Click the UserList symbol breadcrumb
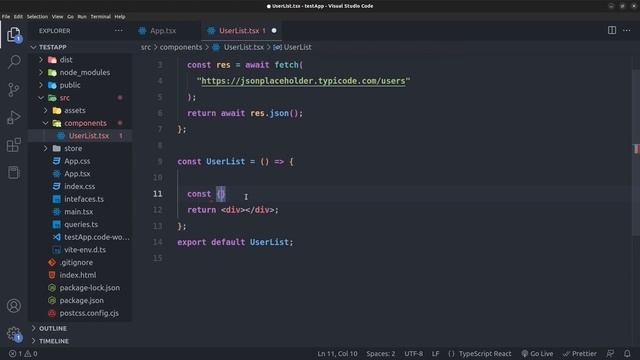 292,47
